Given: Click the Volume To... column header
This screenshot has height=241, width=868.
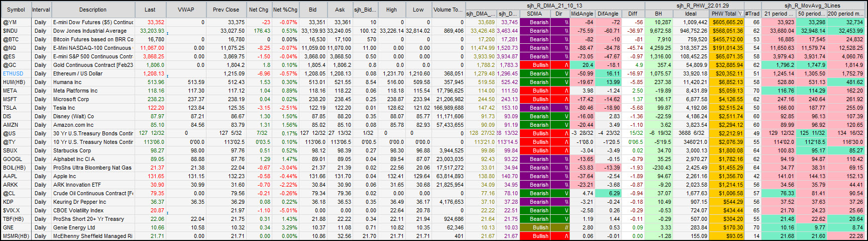Looking at the screenshot, I should 448,10.
